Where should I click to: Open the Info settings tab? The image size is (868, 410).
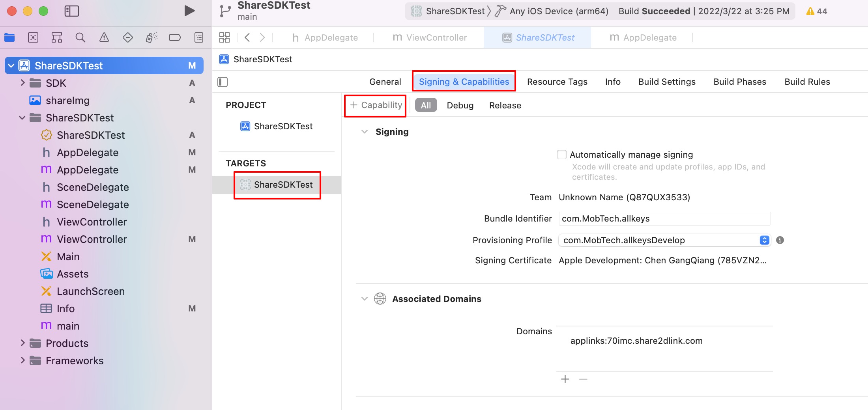613,82
